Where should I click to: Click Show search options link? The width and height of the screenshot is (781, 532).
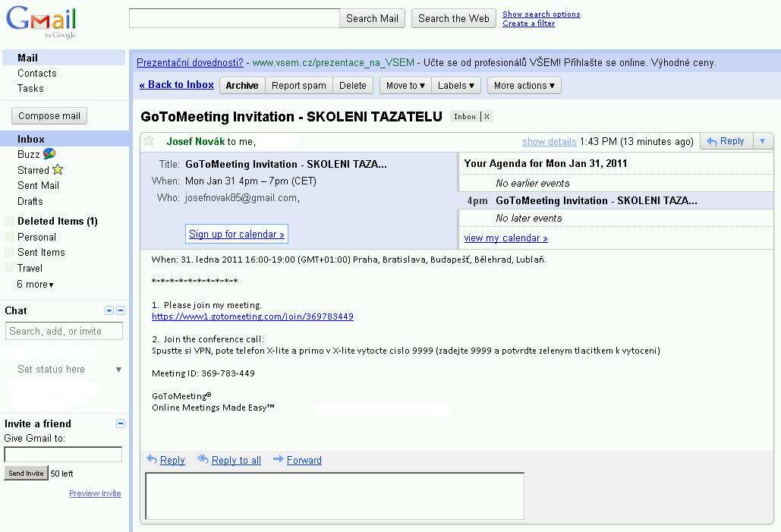tap(541, 14)
